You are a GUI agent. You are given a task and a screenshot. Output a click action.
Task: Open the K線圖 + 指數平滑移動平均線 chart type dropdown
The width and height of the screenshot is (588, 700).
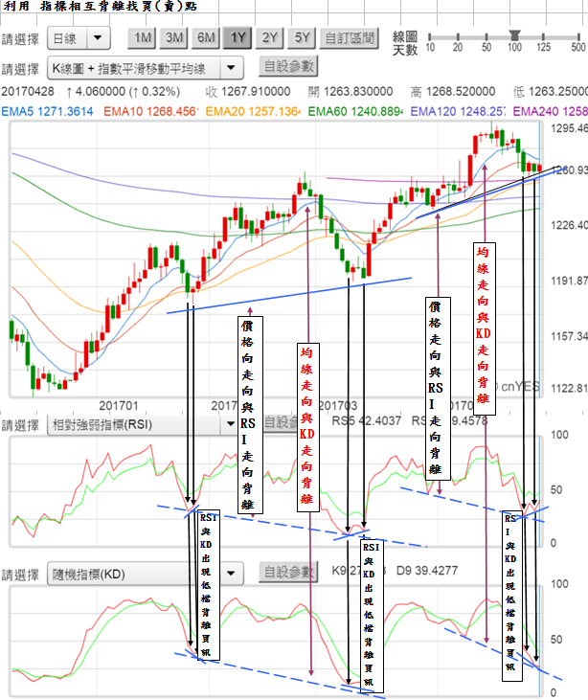146,68
